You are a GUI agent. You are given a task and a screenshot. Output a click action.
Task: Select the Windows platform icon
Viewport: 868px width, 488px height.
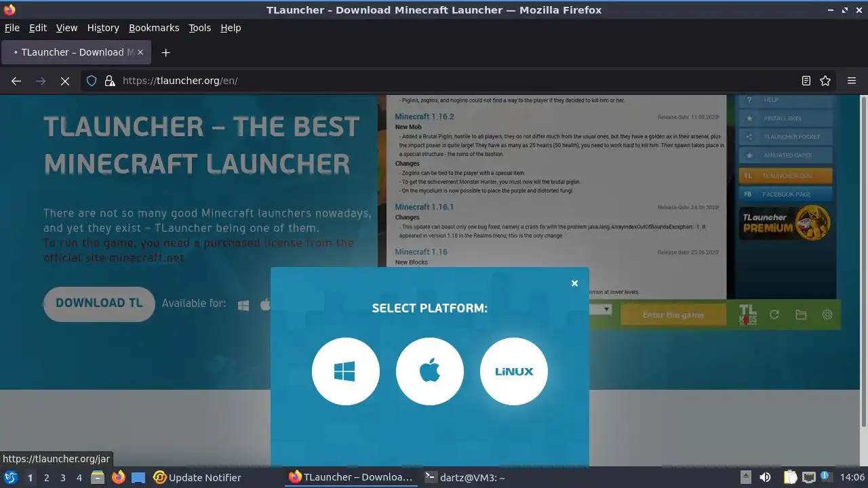pyautogui.click(x=346, y=371)
